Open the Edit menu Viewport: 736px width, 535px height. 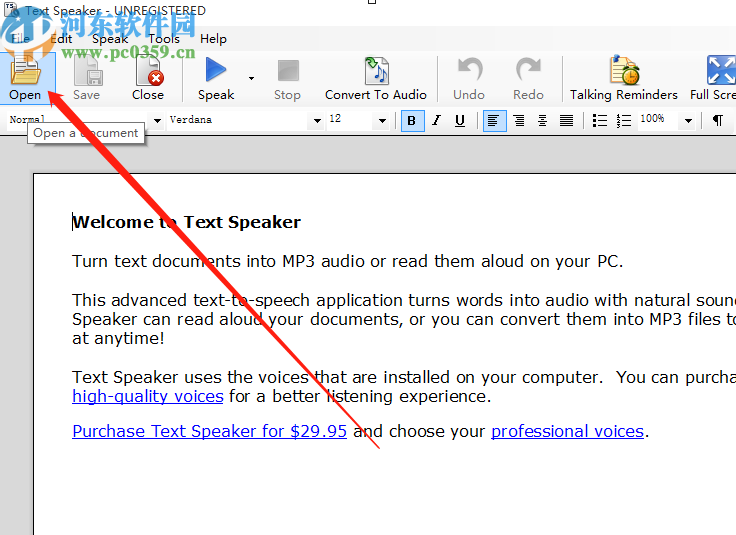(61, 38)
